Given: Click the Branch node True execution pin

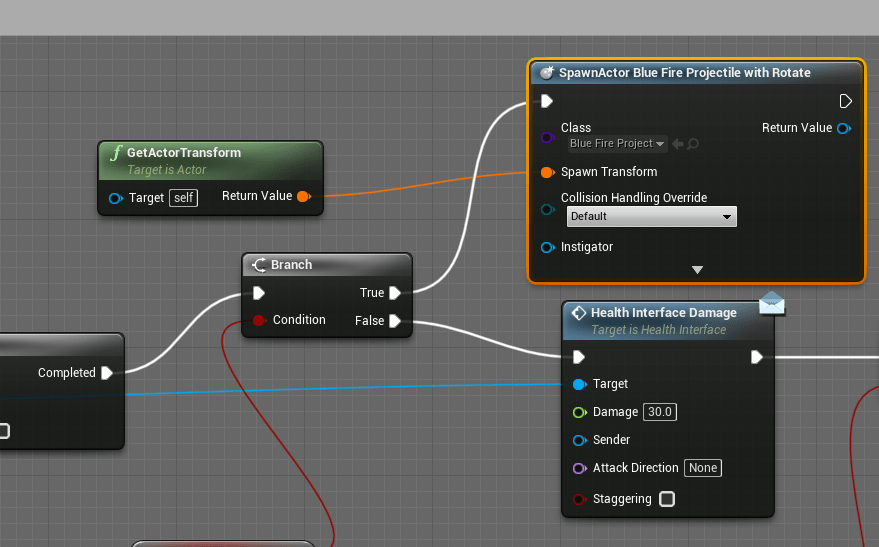Looking at the screenshot, I should pos(395,293).
